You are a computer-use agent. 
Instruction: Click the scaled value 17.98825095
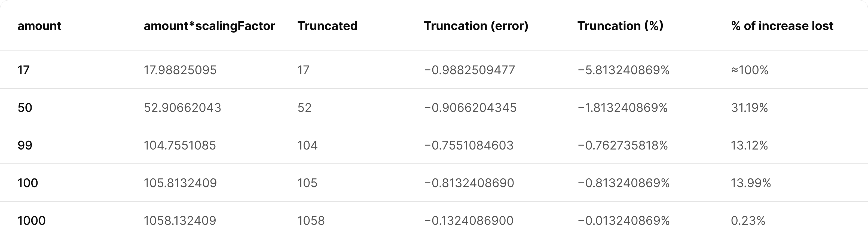180,70
